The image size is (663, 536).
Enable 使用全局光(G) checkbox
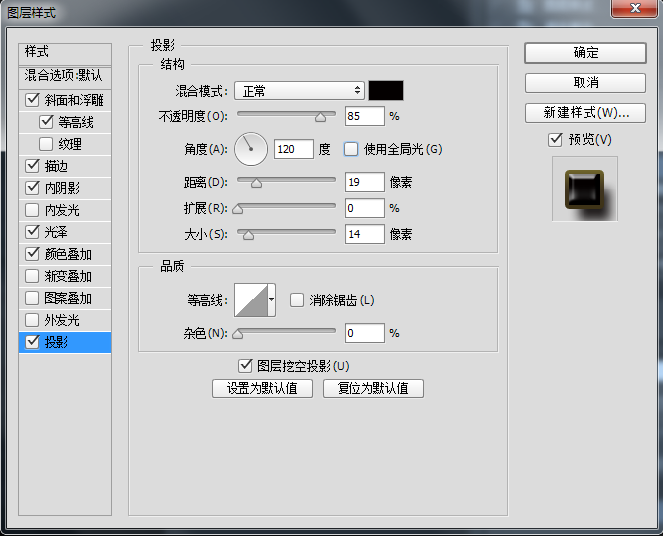(351, 149)
